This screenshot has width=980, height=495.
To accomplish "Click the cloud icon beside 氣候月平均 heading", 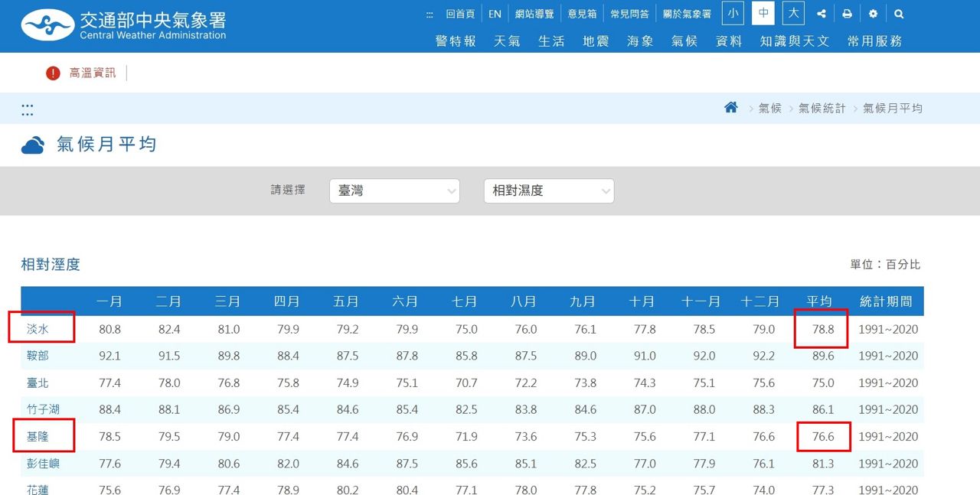I will point(33,145).
